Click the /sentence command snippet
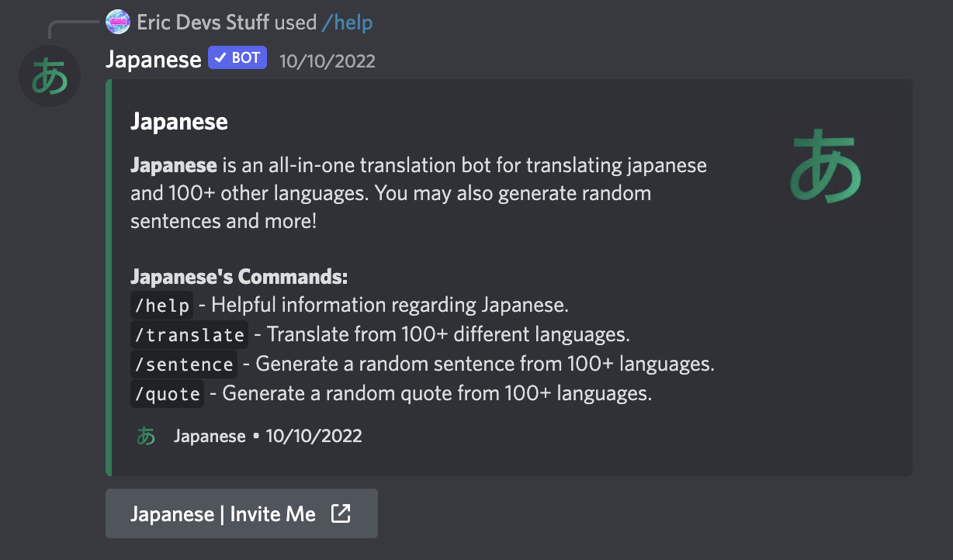The width and height of the screenshot is (953, 560). [x=184, y=364]
